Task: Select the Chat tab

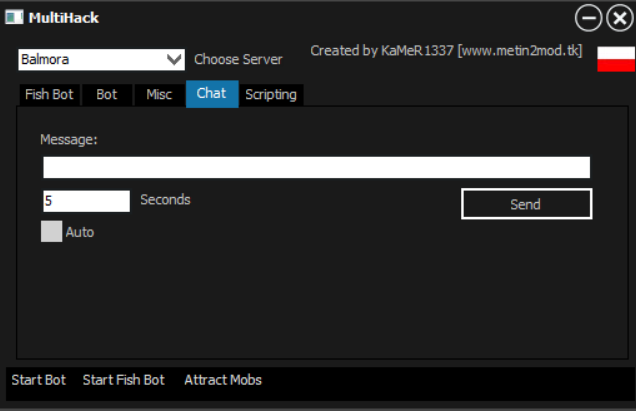Action: pos(212,94)
